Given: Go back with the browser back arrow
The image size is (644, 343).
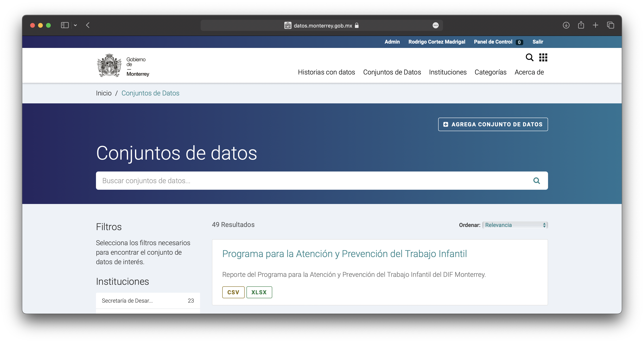Looking at the screenshot, I should click(x=88, y=25).
